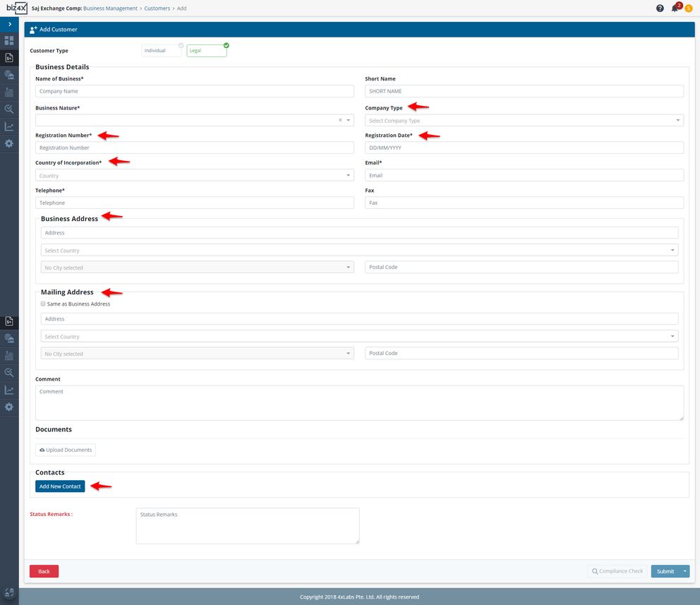Expand the left sidebar with the chevron

click(x=9, y=24)
